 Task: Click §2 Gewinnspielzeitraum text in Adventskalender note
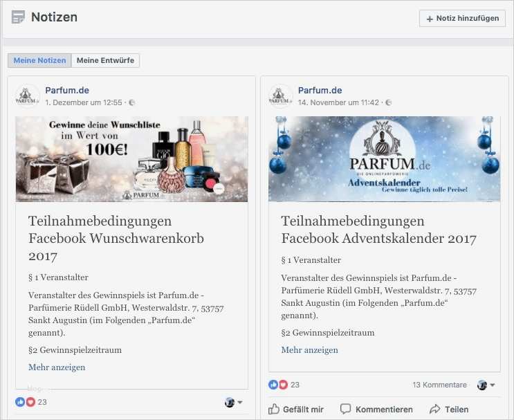(x=328, y=332)
